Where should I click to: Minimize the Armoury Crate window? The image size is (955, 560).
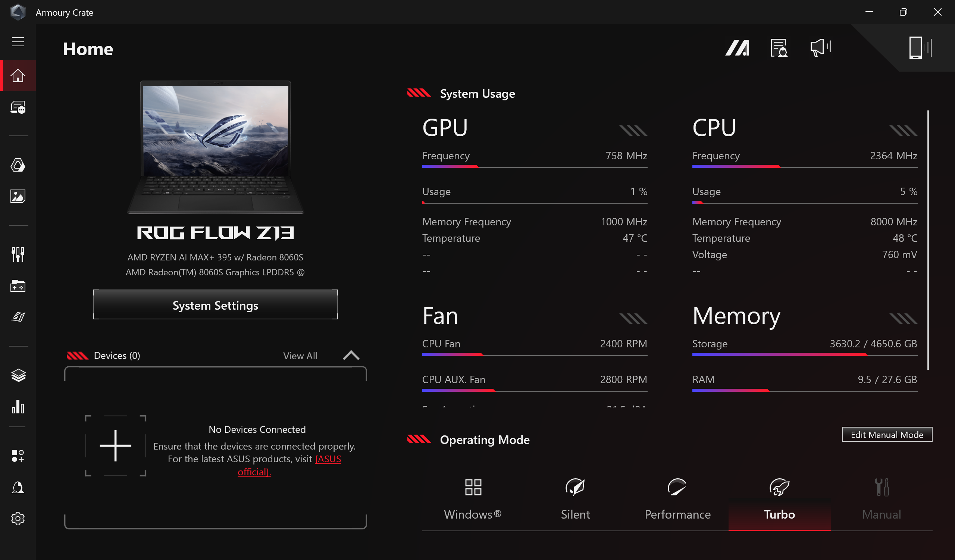(869, 12)
